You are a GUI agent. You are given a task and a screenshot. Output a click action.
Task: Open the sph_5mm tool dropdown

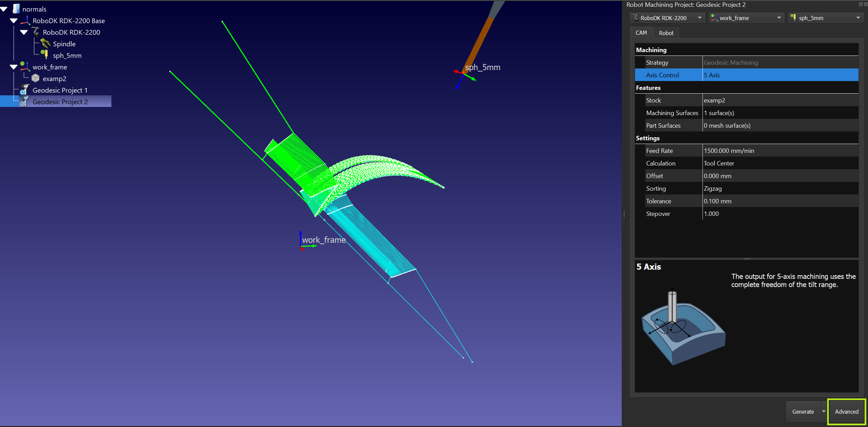(825, 18)
